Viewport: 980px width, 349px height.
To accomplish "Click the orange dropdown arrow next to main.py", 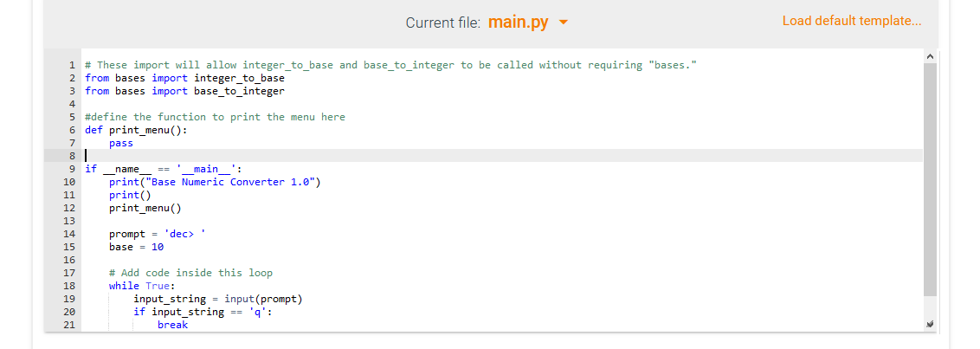I will pyautogui.click(x=563, y=23).
